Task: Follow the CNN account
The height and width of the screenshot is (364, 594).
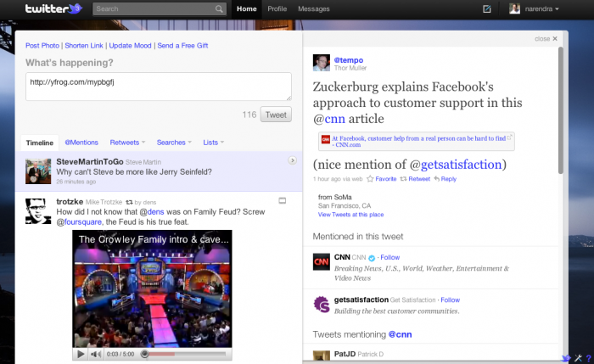Action: pyautogui.click(x=389, y=257)
